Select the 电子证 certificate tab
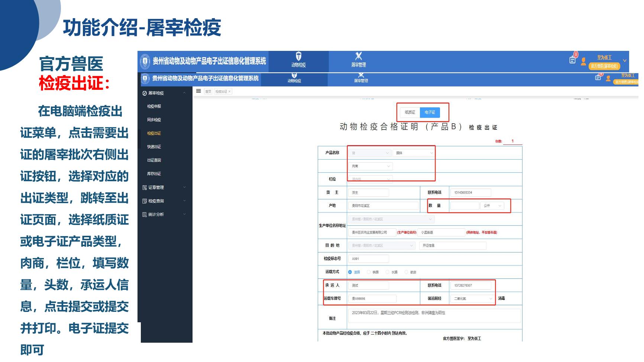644x362 pixels. coord(430,112)
